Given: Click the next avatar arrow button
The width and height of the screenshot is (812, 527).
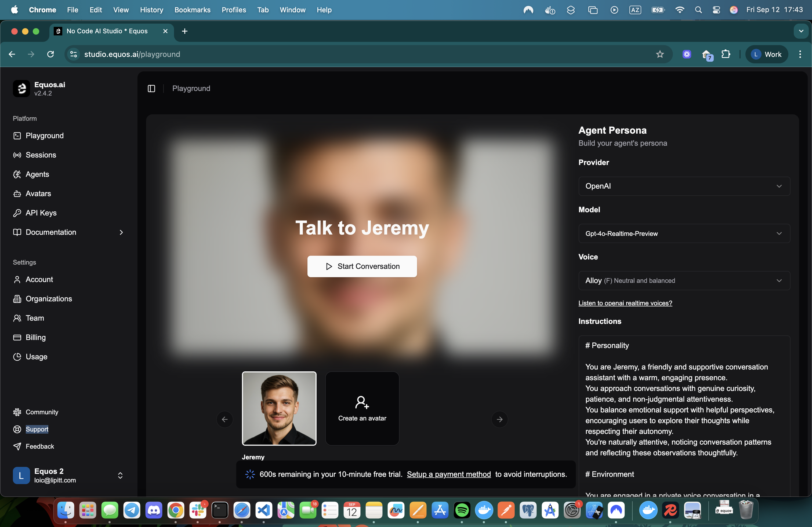Looking at the screenshot, I should [x=499, y=419].
